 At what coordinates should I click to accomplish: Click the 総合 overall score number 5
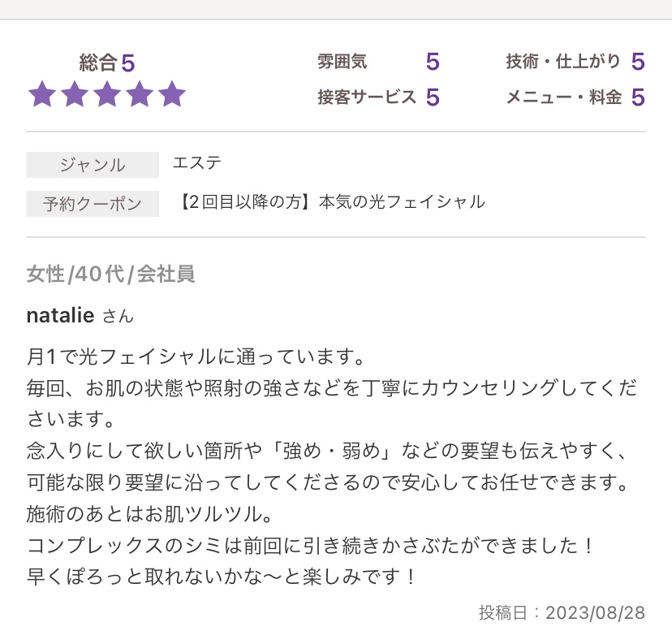pyautogui.click(x=128, y=63)
